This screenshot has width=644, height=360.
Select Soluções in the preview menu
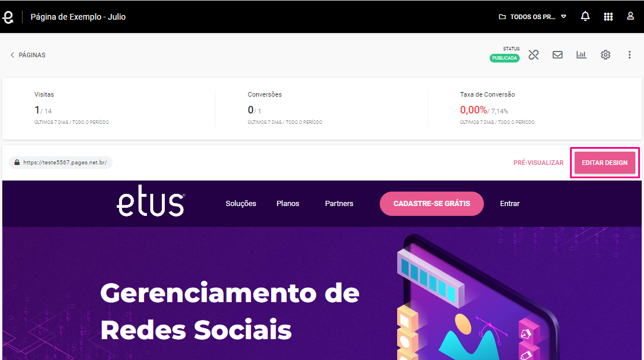click(240, 204)
